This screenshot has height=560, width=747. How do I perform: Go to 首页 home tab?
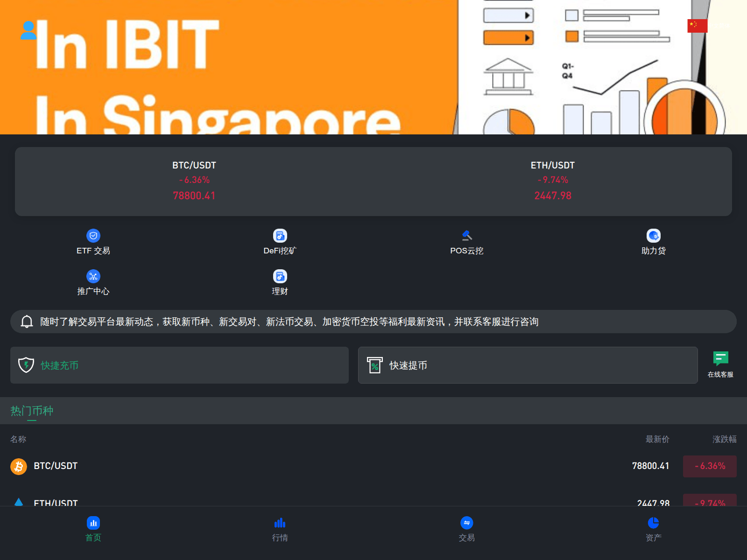tap(93, 529)
